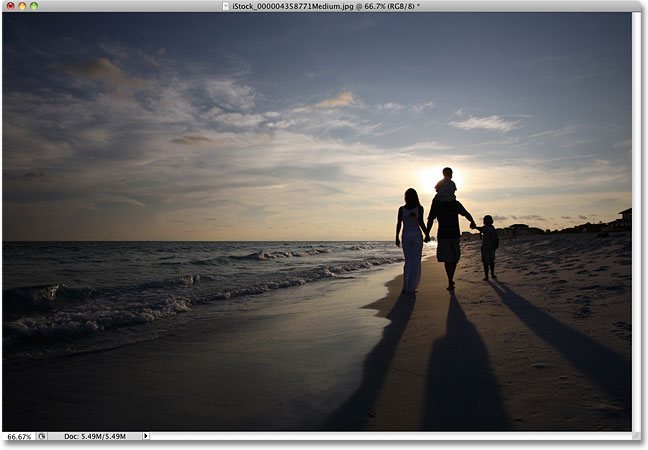Click the window resize grip corner
Image resolution: width=648 pixels, height=450 pixels.
636,436
